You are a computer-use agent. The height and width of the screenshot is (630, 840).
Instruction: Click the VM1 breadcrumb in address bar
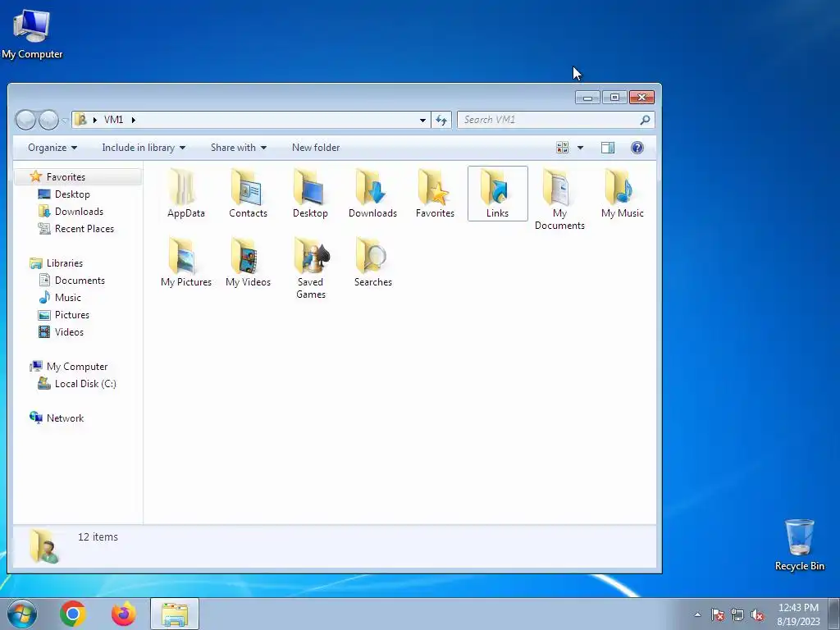(x=113, y=120)
